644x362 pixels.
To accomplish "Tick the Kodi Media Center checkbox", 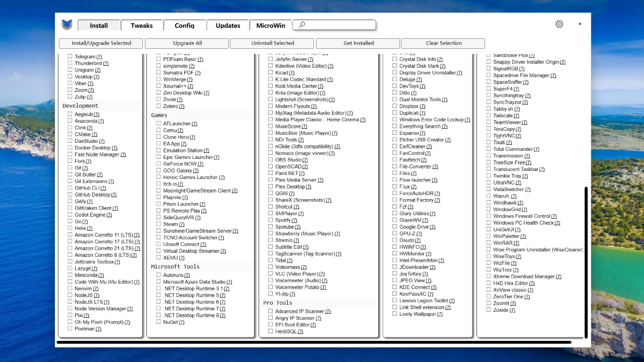I will (270, 86).
